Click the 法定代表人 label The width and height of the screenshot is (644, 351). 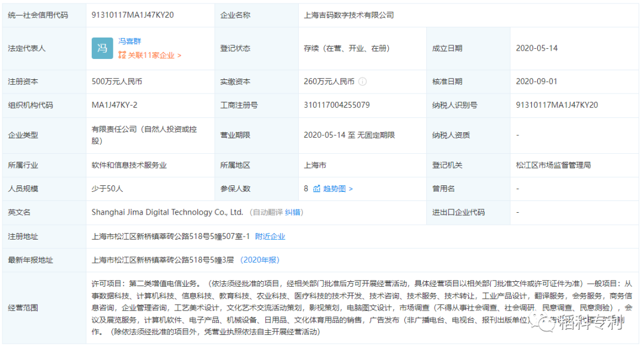[x=27, y=48]
